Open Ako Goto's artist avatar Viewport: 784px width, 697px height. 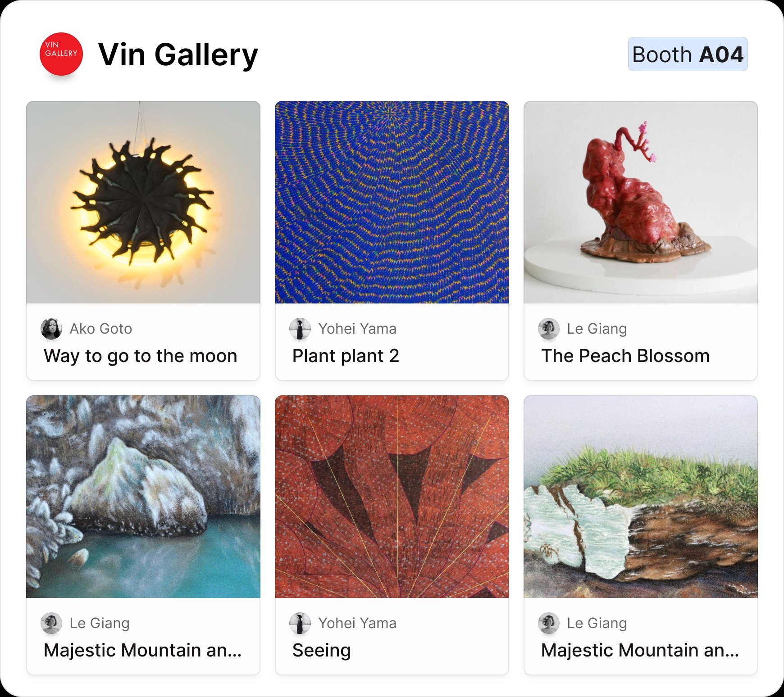[51, 328]
